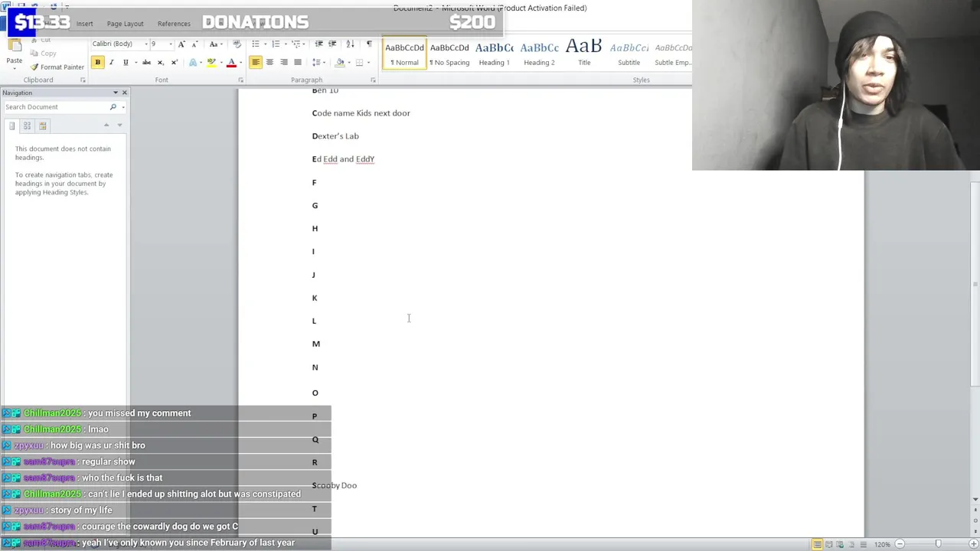This screenshot has width=980, height=551.
Task: Open Font dialog launcher
Action: pos(240,80)
